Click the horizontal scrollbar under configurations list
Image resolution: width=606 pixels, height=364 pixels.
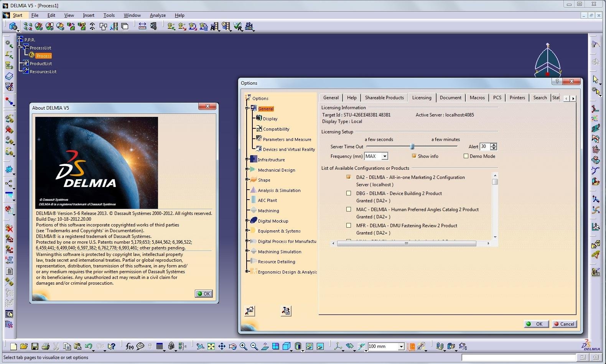[410, 243]
